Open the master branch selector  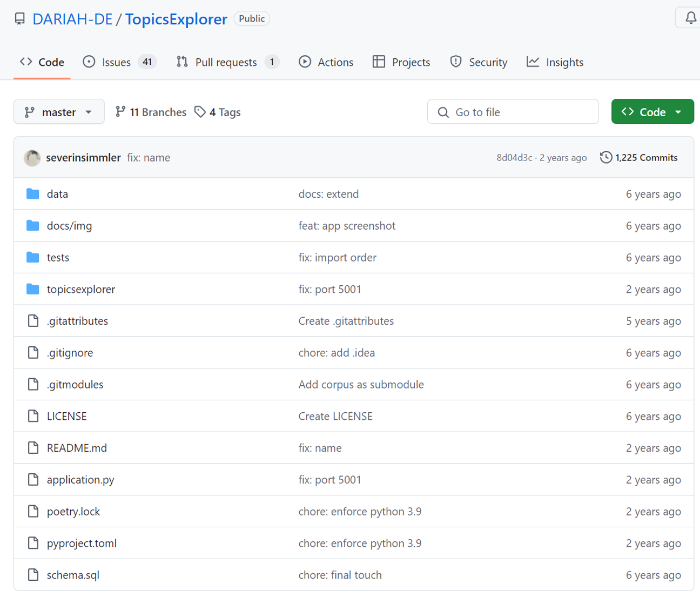point(58,112)
